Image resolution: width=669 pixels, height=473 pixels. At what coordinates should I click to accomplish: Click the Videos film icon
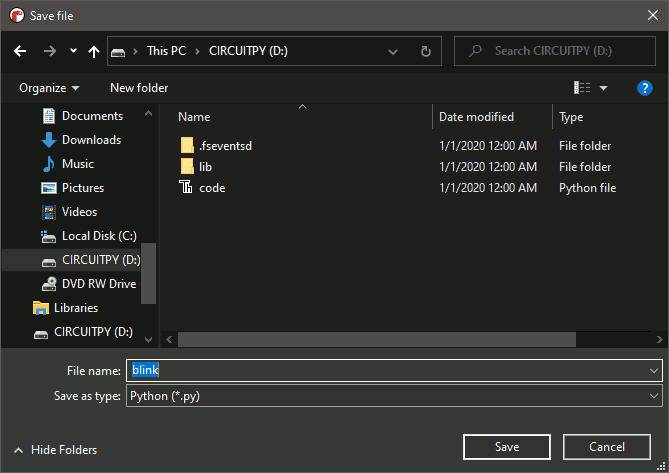coord(49,212)
